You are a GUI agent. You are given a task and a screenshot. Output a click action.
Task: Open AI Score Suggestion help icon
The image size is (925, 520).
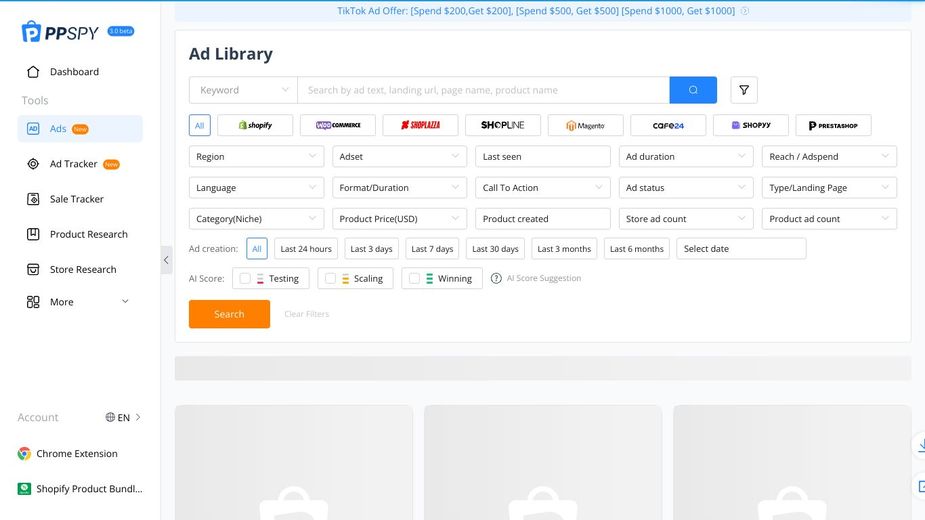(496, 279)
